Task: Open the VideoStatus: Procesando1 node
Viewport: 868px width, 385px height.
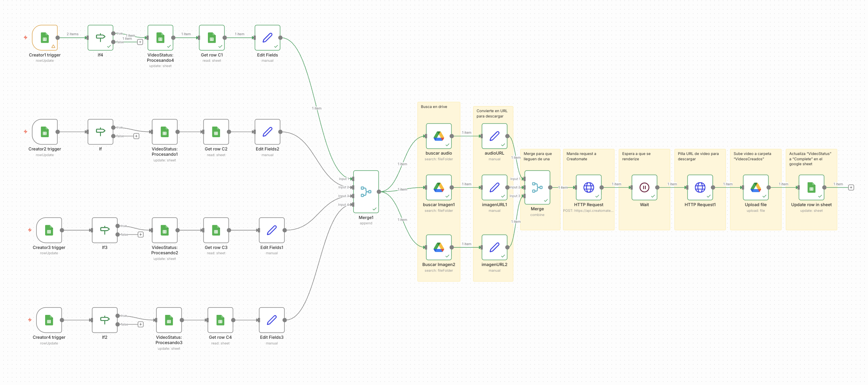Action: [x=165, y=132]
